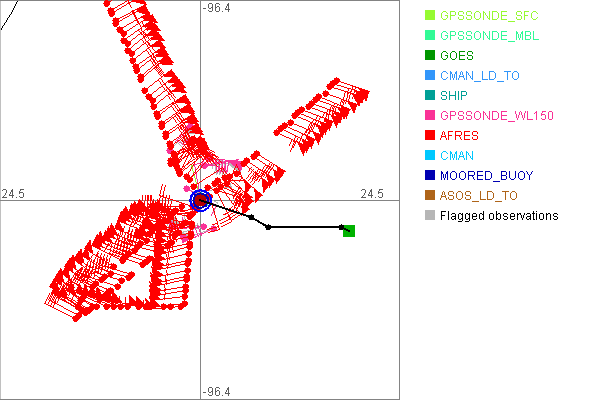Click the AFRES legend label
600x400 pixels.
[460, 136]
